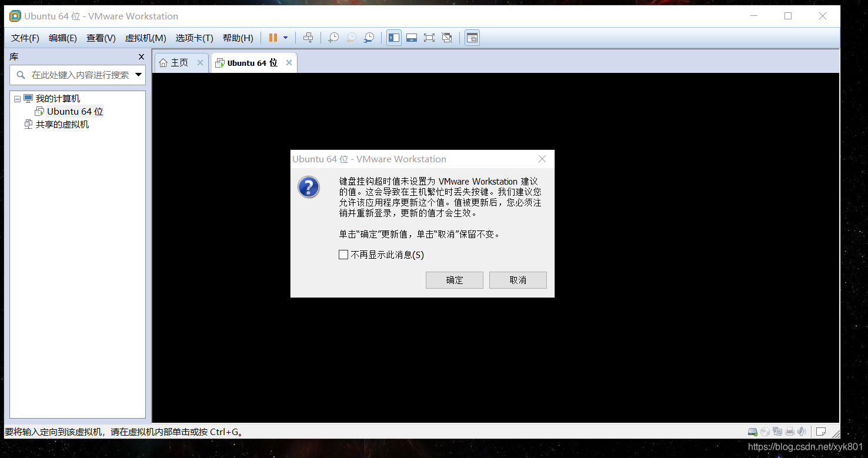Screen dimensions: 868x458
Task: Open the 查看(V) menu
Action: (x=101, y=38)
